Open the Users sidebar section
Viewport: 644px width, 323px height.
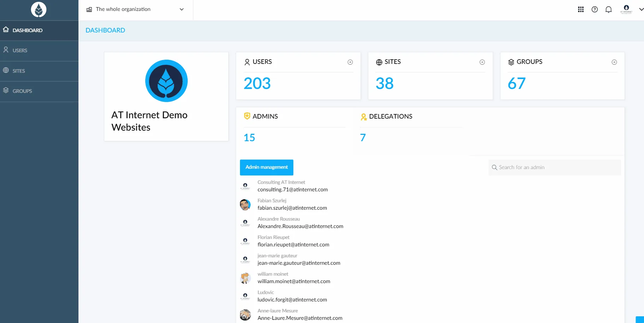(x=20, y=50)
